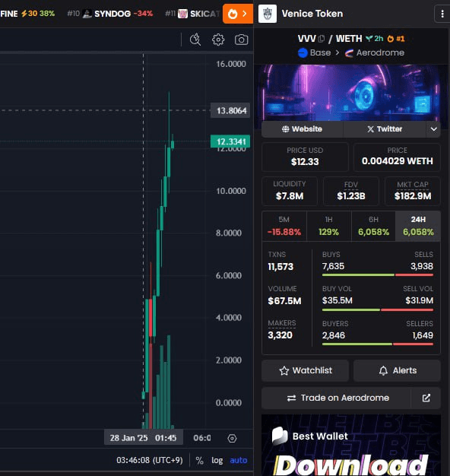Click the Best Wallet Download ad banner
Screen dimensions: 450x476
coord(351,445)
